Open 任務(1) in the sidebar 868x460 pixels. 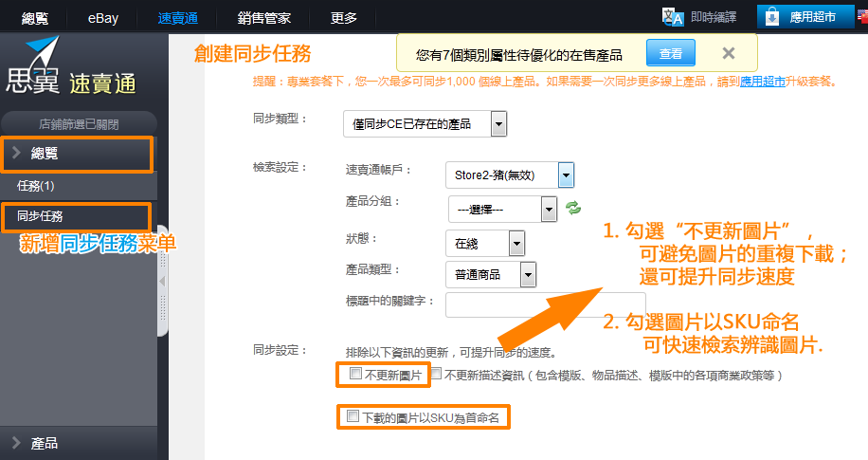pyautogui.click(x=79, y=186)
